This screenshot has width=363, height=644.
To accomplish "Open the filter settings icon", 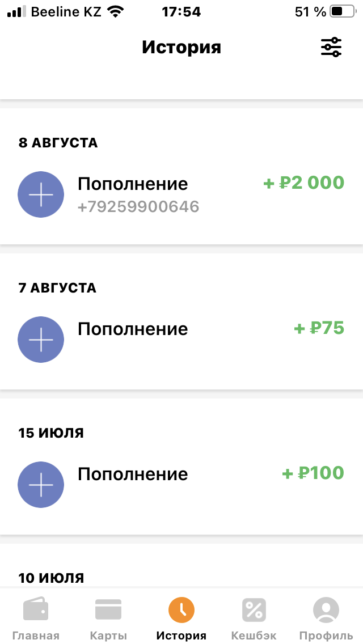I will pyautogui.click(x=331, y=47).
